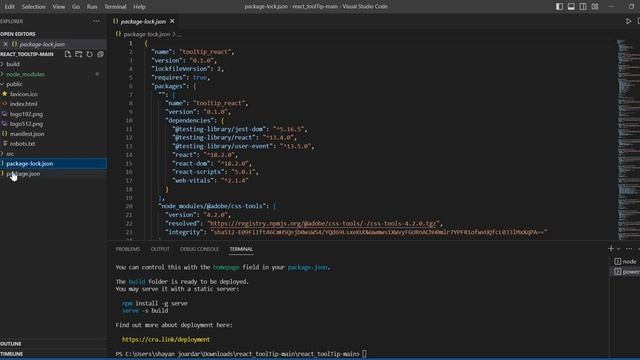Click the Run play icon in editor toolbar
Screen dimensions: 640x360
pyautogui.click(x=629, y=21)
